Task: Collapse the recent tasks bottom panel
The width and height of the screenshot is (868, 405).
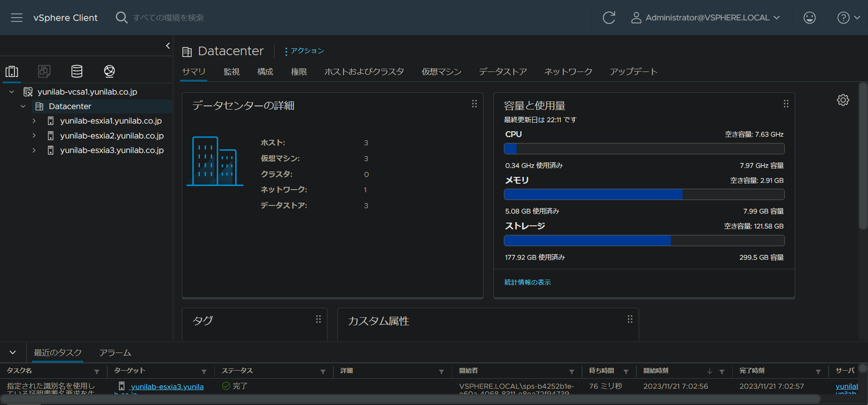Action: 13,353
